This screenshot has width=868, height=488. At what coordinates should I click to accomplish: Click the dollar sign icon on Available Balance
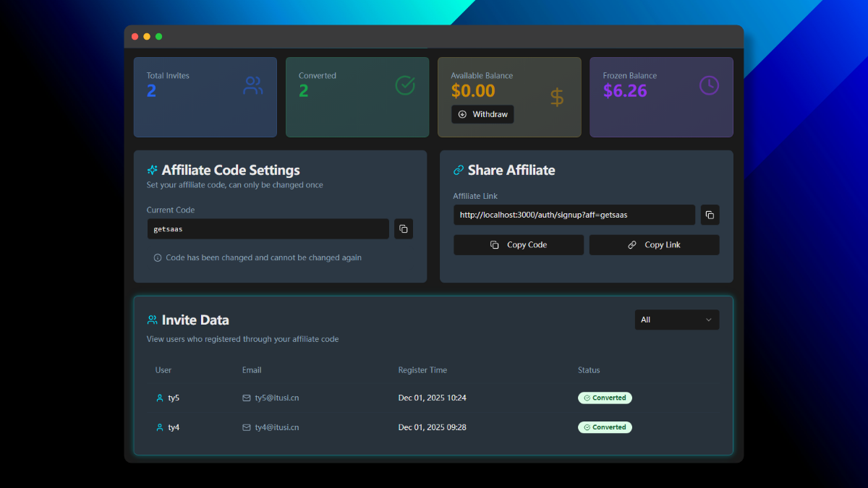[x=557, y=97]
